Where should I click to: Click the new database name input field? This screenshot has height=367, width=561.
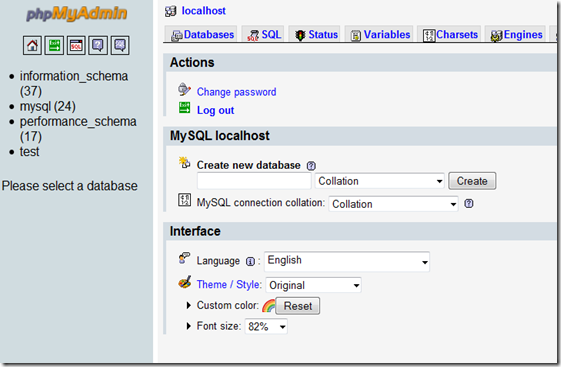[254, 181]
